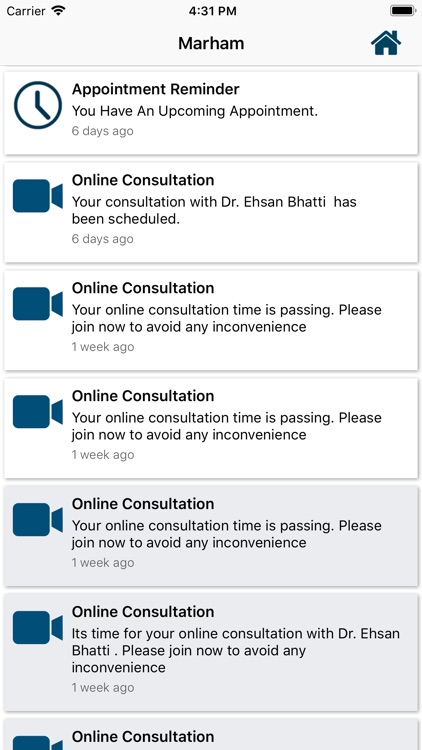Select 'Its time for your online consultation' message

point(236,651)
